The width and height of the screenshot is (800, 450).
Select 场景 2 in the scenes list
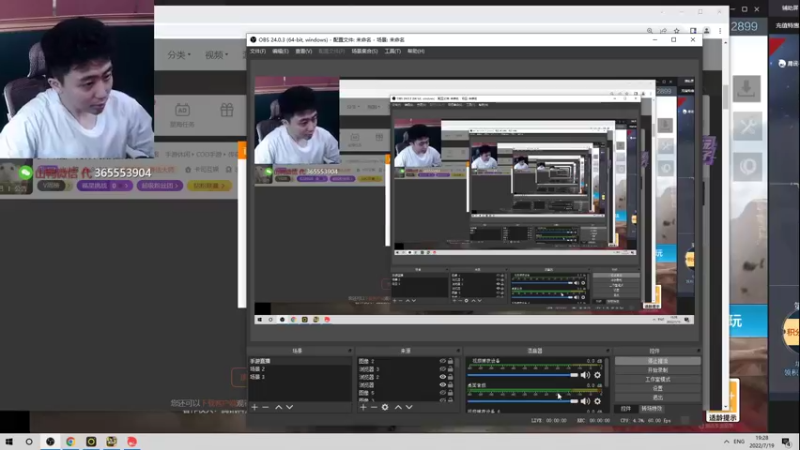pyautogui.click(x=299, y=369)
